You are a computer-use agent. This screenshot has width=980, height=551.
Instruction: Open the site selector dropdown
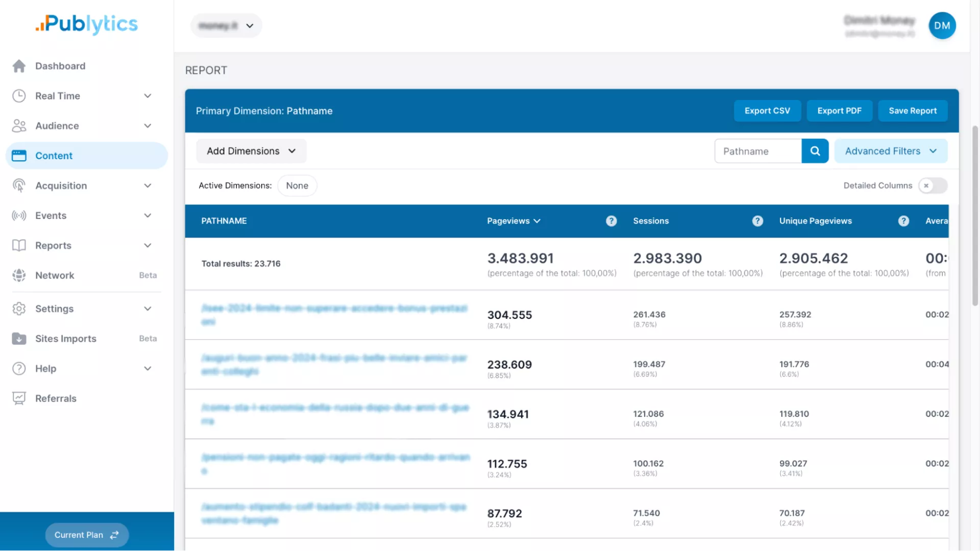tap(226, 26)
